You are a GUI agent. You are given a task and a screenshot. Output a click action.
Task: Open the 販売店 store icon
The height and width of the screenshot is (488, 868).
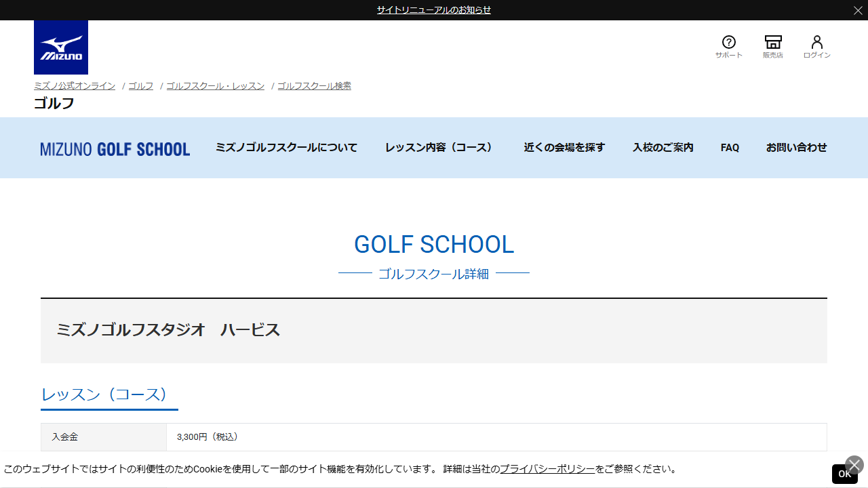(773, 47)
